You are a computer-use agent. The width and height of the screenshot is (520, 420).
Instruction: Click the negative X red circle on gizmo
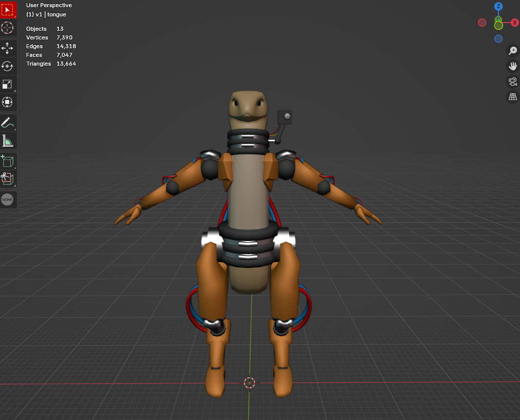pyautogui.click(x=482, y=23)
